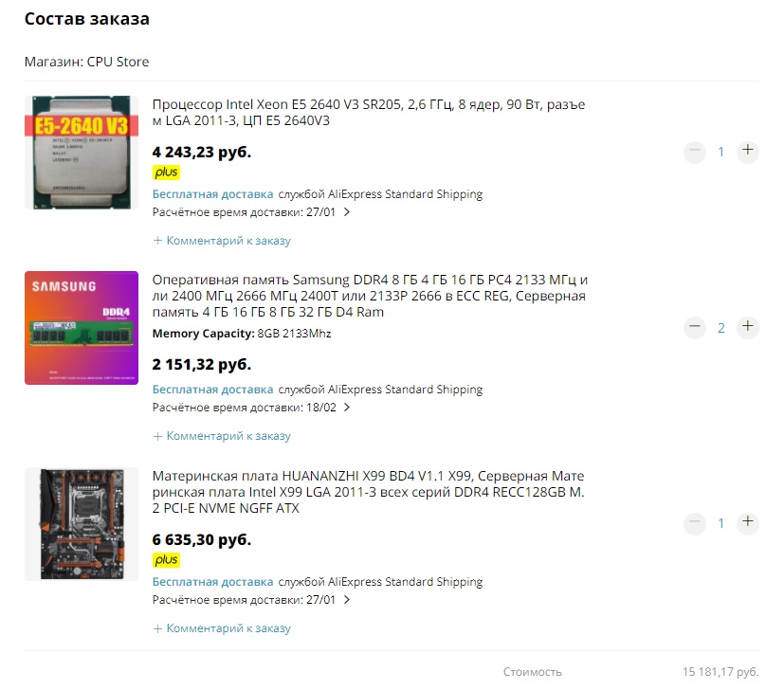784x690 pixels.
Task: Open the E5-2640 V3 processor thumbnail
Action: tap(82, 153)
